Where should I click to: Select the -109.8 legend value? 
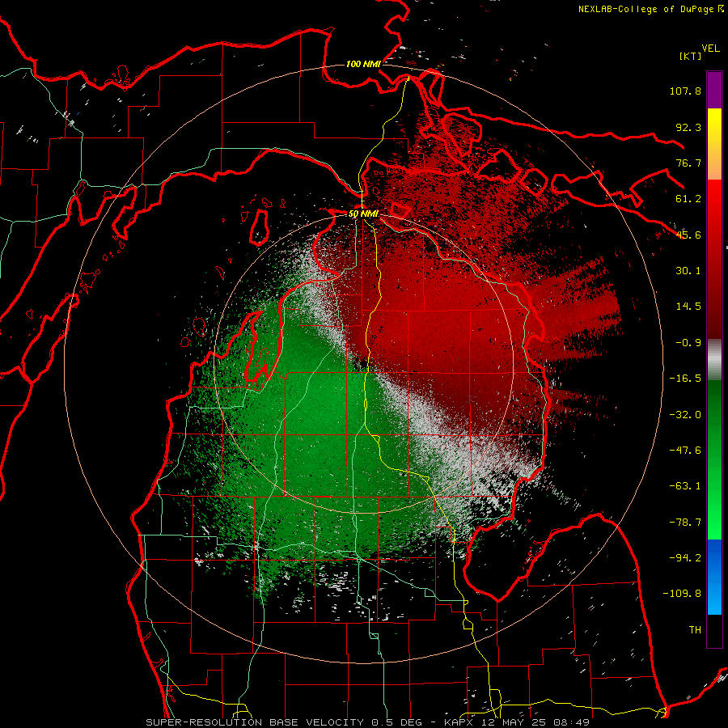click(682, 594)
